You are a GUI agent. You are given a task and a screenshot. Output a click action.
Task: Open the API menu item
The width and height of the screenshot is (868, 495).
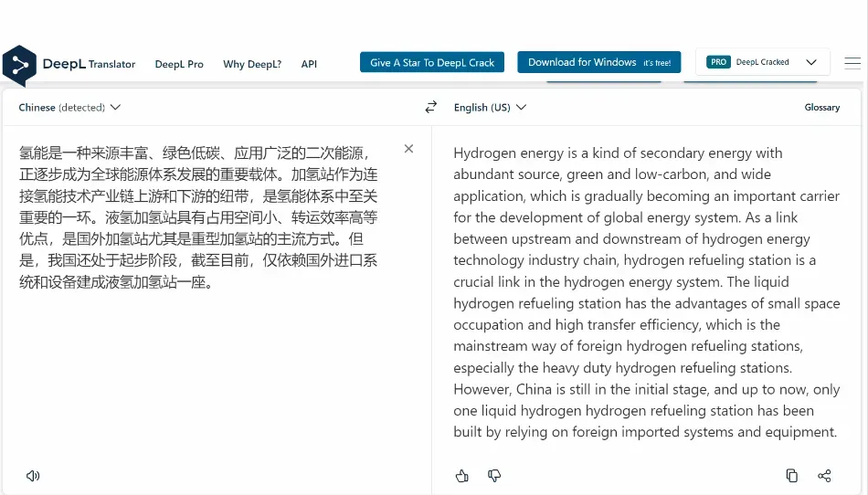309,64
